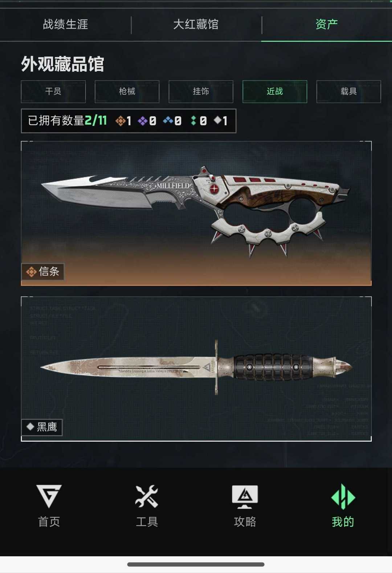Click the blue rarity icon counter
The image size is (392, 573).
tap(172, 121)
